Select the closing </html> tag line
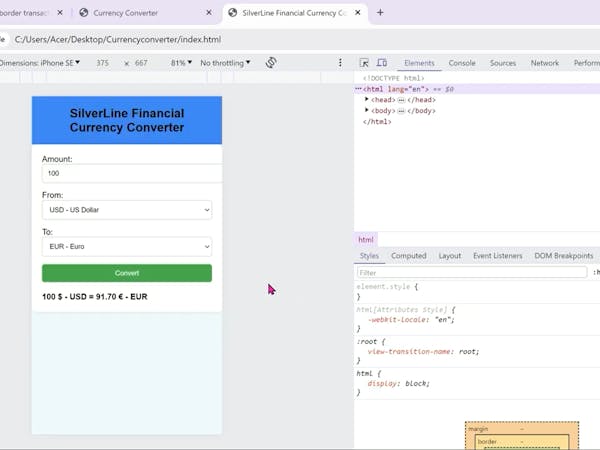The height and width of the screenshot is (450, 600). point(377,122)
